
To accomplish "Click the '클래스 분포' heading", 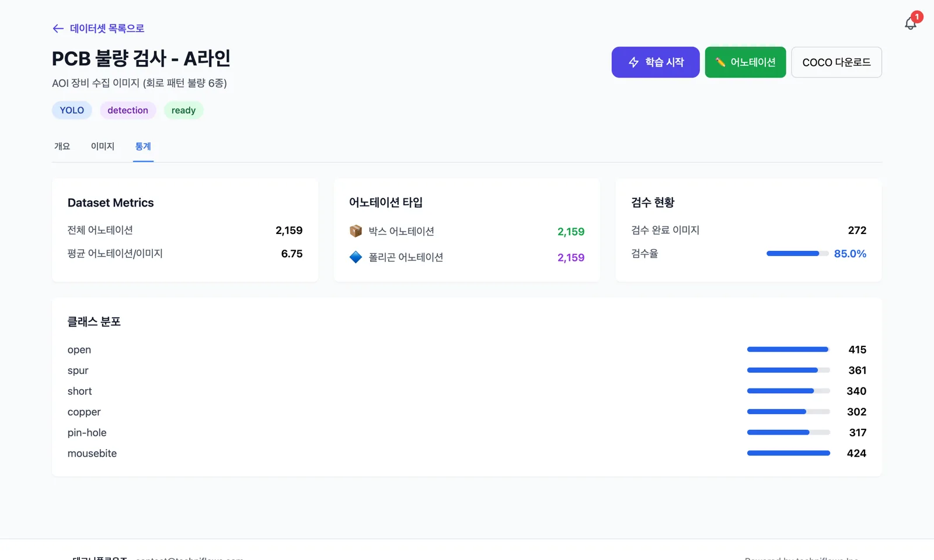I will click(x=94, y=322).
